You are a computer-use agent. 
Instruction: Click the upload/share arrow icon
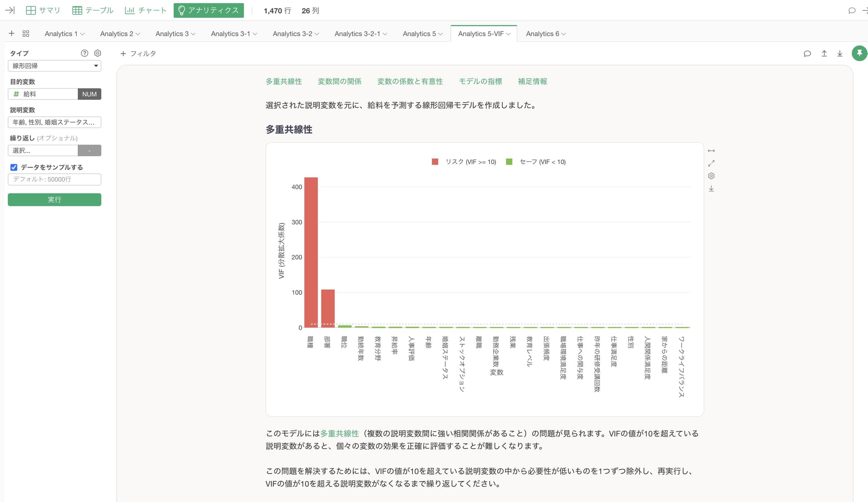[x=824, y=53]
